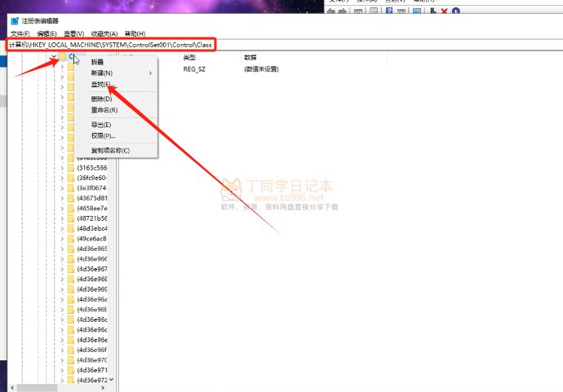The height and width of the screenshot is (392, 563).
Task: Expand the {4d36e96e key chevron
Action: pyautogui.click(x=62, y=340)
